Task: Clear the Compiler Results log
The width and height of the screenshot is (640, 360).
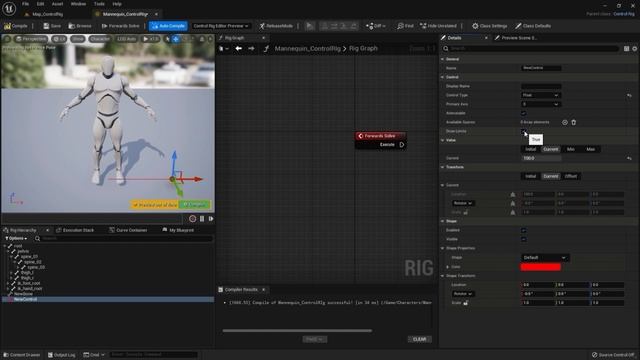Action: click(420, 339)
